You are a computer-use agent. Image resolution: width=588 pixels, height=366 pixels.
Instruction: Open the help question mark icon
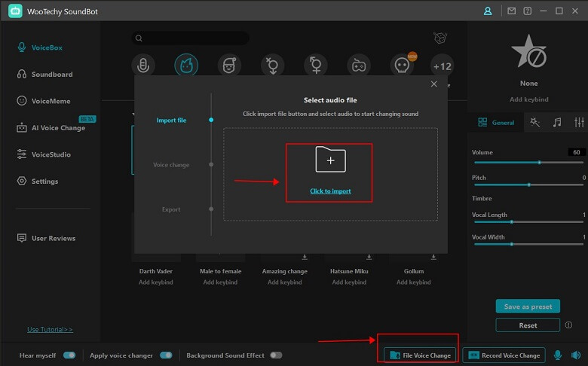[527, 11]
